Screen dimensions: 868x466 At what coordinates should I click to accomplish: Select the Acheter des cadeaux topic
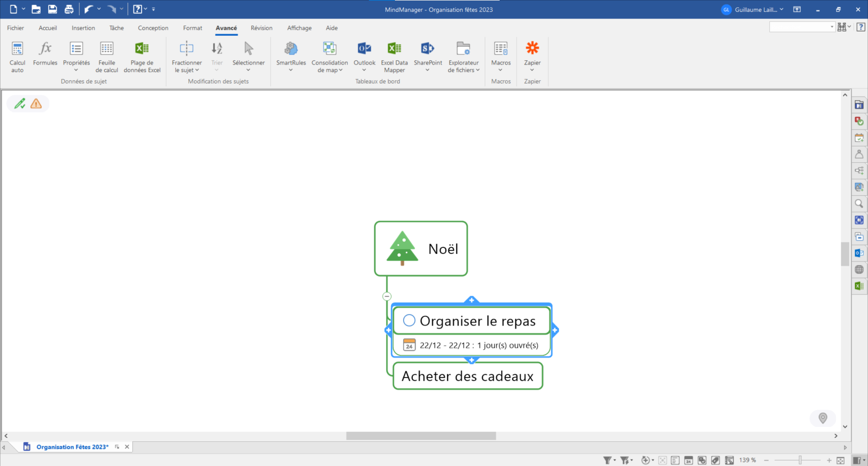(x=467, y=376)
